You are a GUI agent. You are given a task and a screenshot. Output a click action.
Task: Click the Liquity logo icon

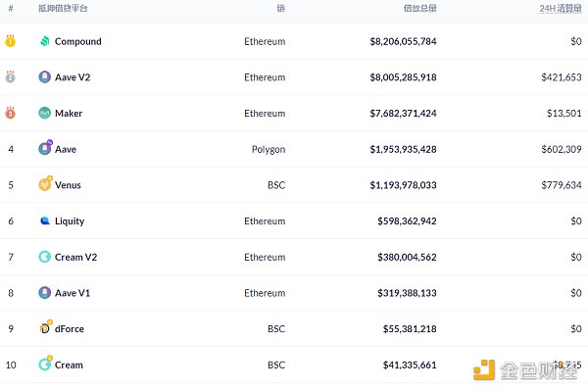click(x=45, y=220)
